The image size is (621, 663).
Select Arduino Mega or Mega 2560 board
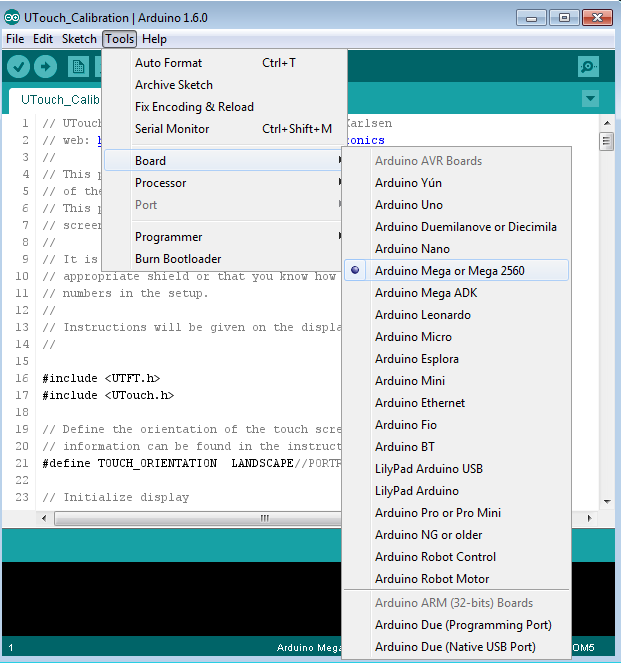click(457, 271)
